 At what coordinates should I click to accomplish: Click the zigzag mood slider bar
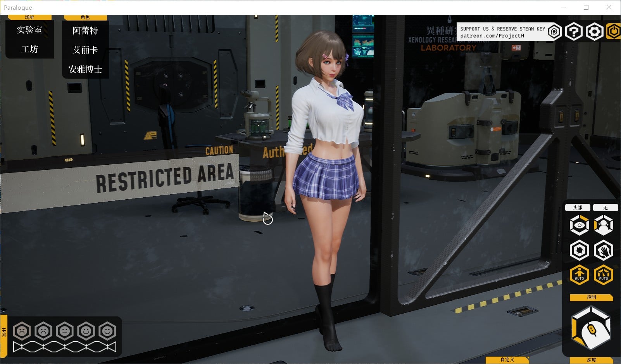point(64,347)
